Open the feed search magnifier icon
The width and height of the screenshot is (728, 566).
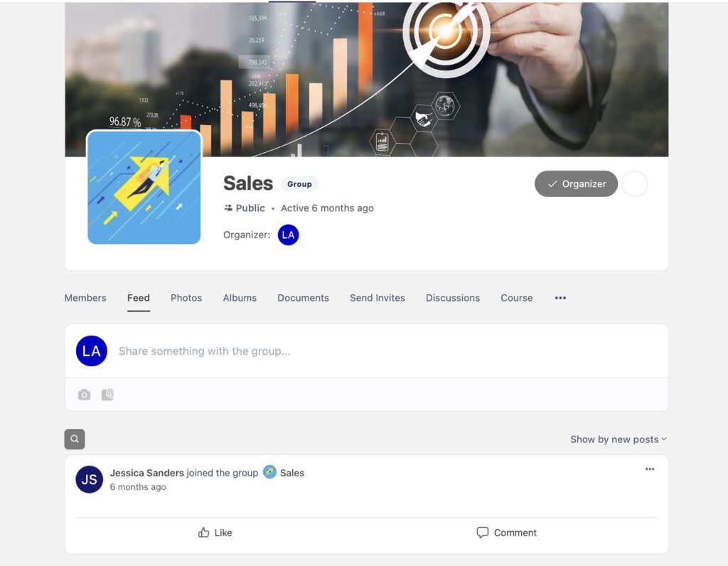tap(74, 439)
